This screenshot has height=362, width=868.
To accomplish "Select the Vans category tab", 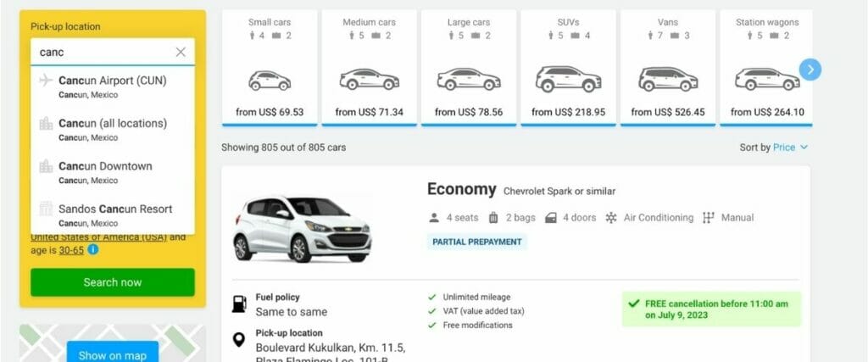I will coord(668,68).
